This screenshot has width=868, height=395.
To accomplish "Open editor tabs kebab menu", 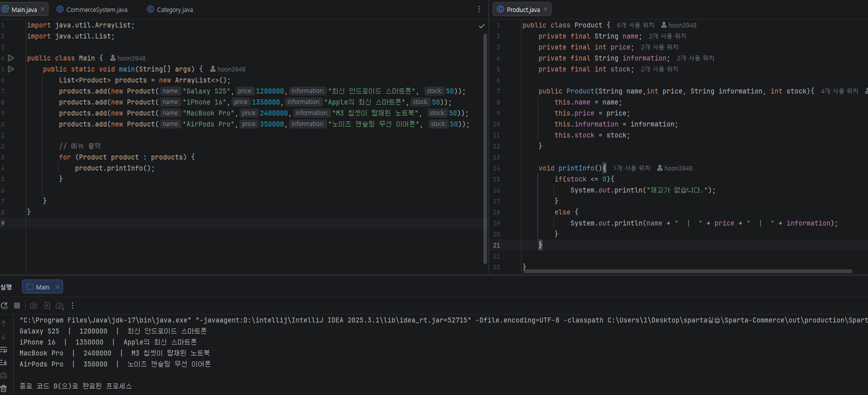I will [479, 9].
